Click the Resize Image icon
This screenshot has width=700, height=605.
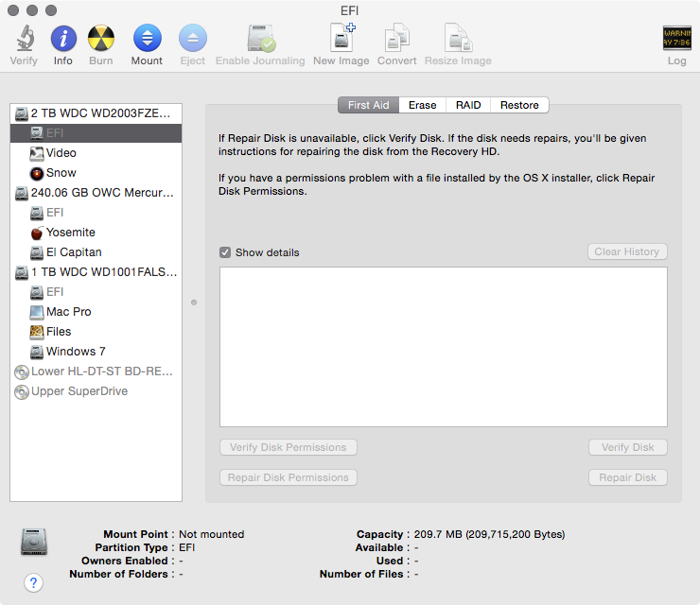pos(458,38)
